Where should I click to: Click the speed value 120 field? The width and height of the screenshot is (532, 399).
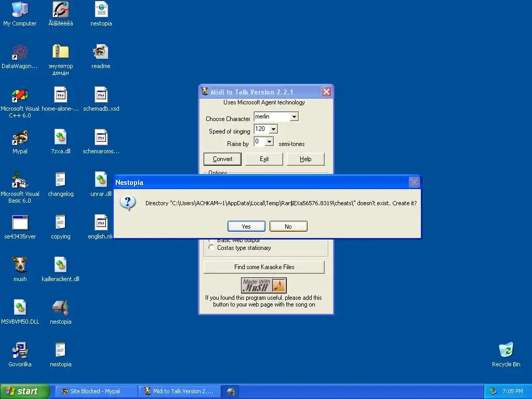[262, 129]
